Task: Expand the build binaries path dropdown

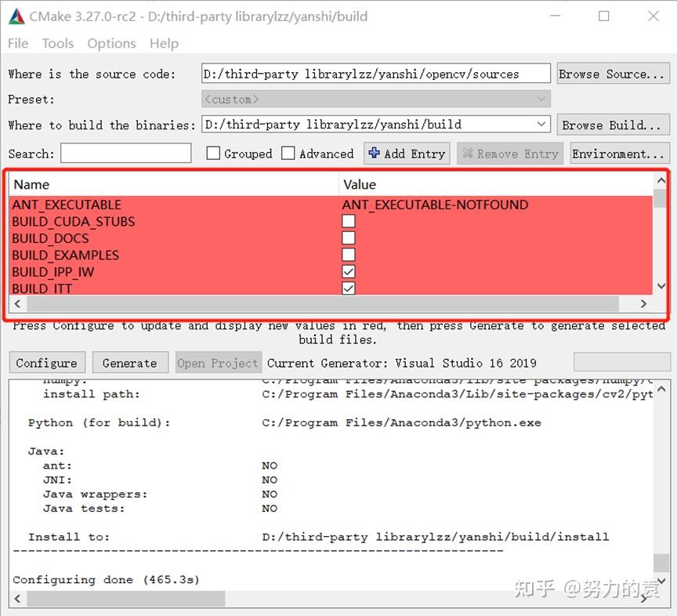Action: click(x=541, y=124)
